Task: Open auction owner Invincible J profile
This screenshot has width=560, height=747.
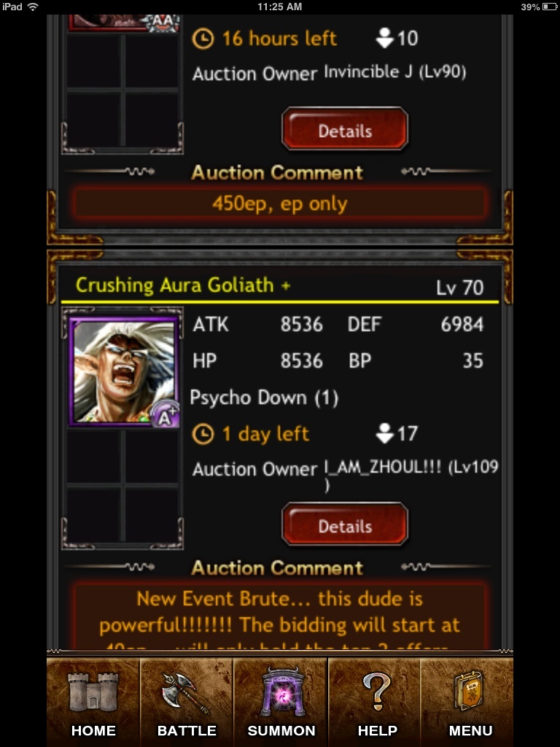Action: pyautogui.click(x=394, y=72)
